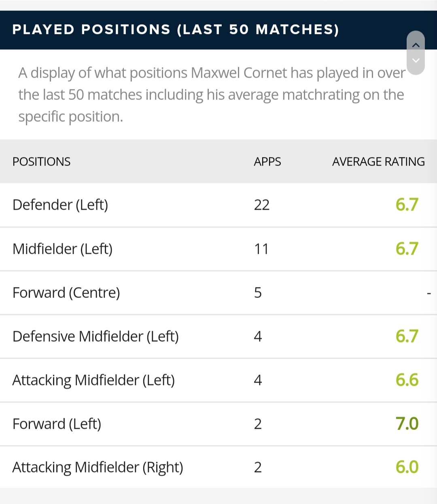
Task: Select the Attacking Midfielder (Left) row
Action: (218, 380)
